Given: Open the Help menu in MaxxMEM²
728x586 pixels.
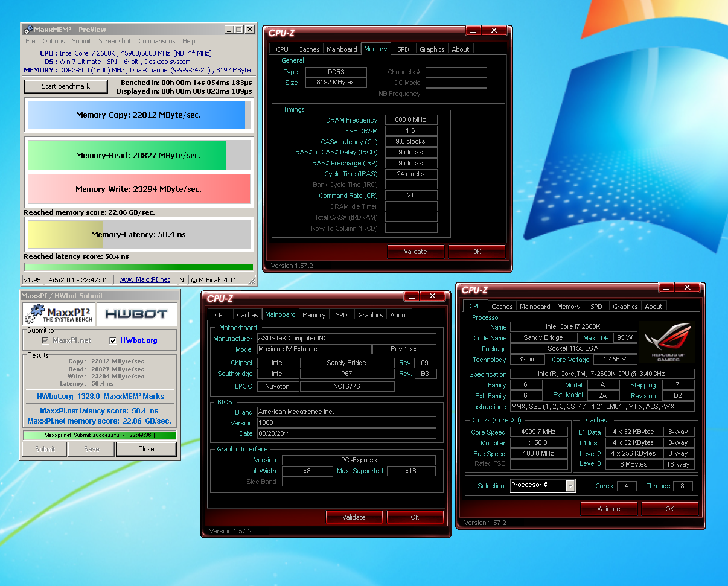Looking at the screenshot, I should pyautogui.click(x=189, y=41).
